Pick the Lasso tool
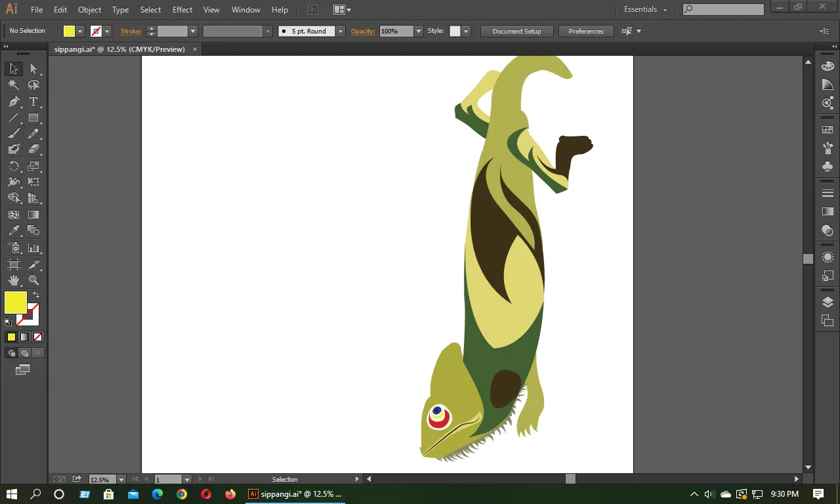Viewport: 840px width, 504px height. click(33, 85)
